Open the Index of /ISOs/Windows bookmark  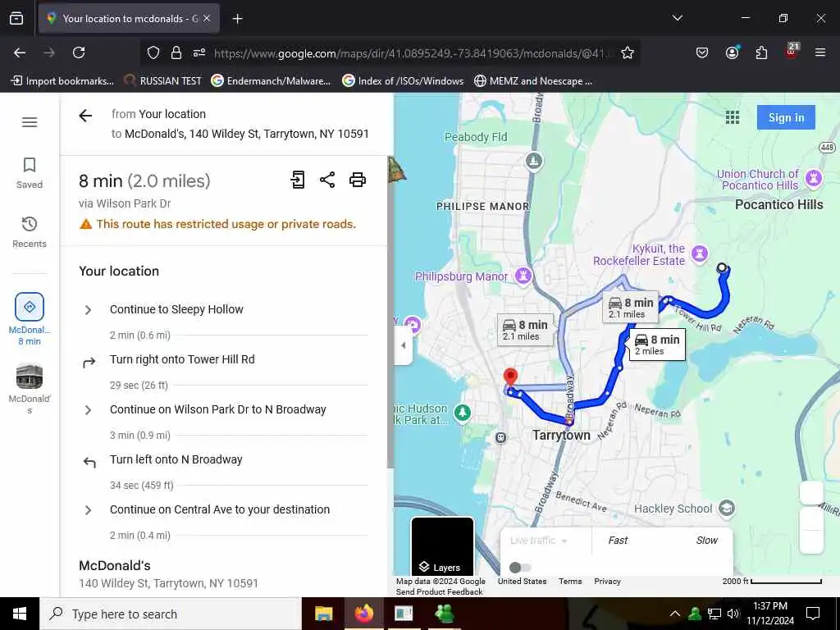point(403,81)
